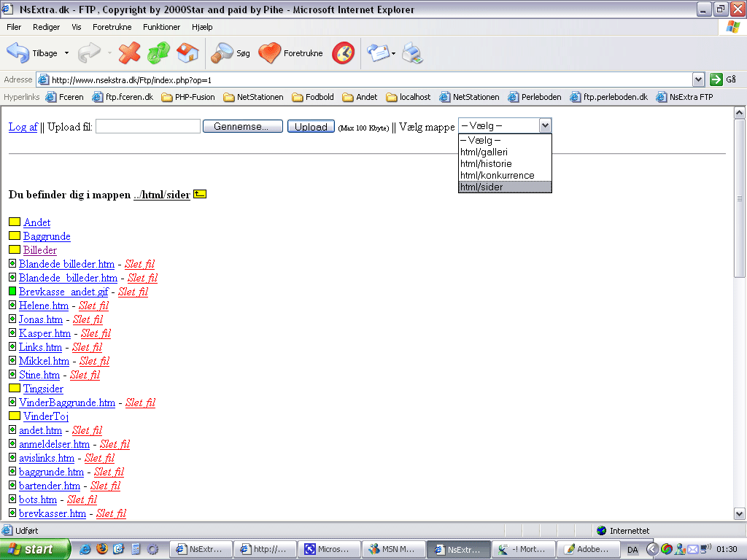
Task: Choose html/konkurrence in the dropdown list
Action: tap(497, 175)
